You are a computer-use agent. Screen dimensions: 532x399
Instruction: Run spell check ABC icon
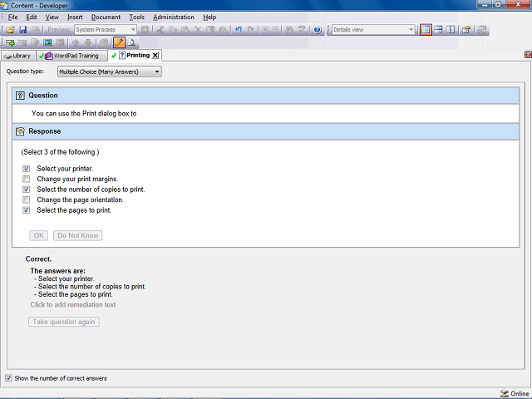(301, 30)
